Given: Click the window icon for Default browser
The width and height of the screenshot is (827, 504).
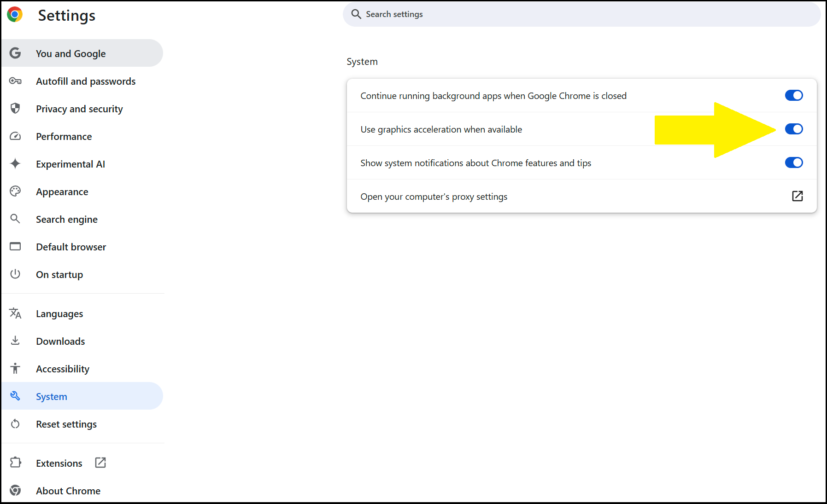Looking at the screenshot, I should (15, 247).
